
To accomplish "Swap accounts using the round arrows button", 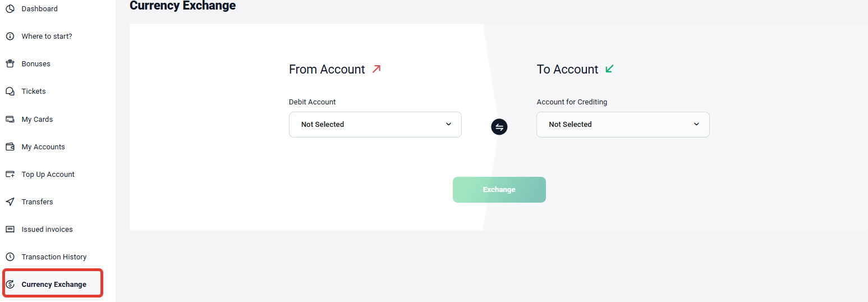I will click(499, 127).
